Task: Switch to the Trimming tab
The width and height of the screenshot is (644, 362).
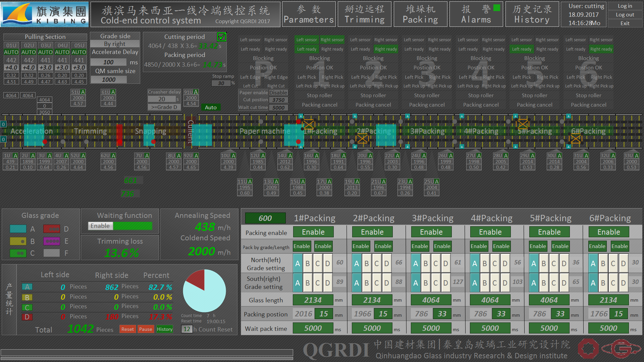Action: 365,14
